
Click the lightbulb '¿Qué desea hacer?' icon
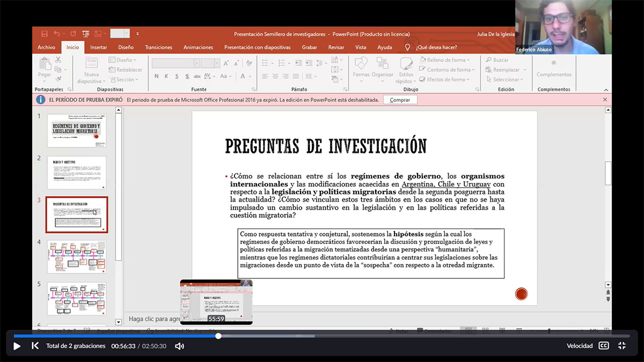pos(407,47)
